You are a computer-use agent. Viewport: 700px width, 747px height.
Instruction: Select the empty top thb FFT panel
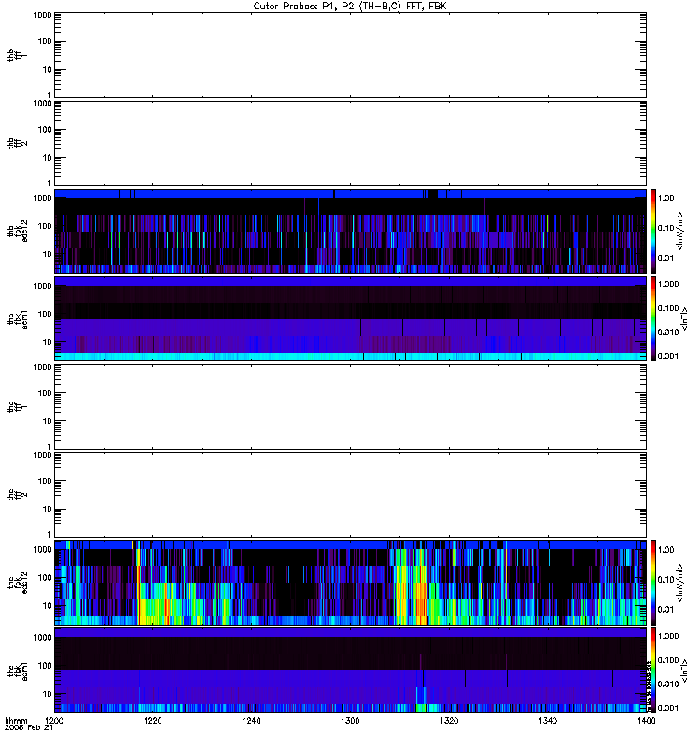350,54
